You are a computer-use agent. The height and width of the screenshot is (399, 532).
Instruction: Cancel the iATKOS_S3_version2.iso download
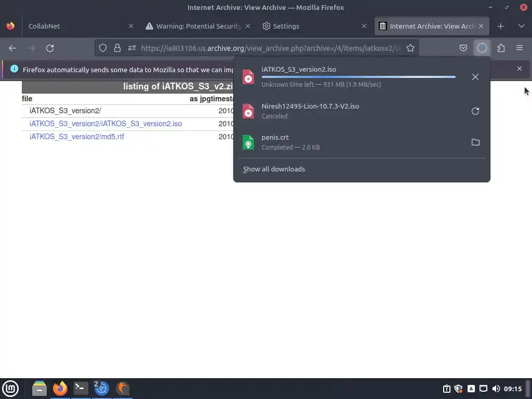point(475,77)
